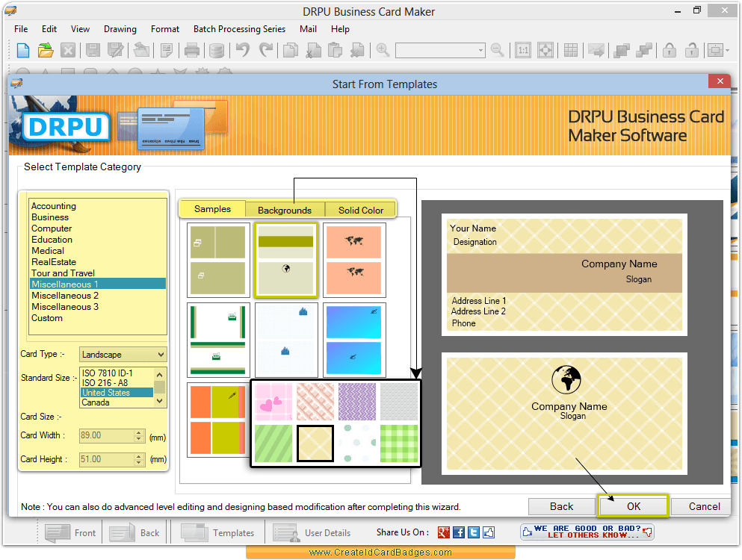The width and height of the screenshot is (742, 560).
Task: Close the Start From Templates dialog
Action: click(x=720, y=81)
